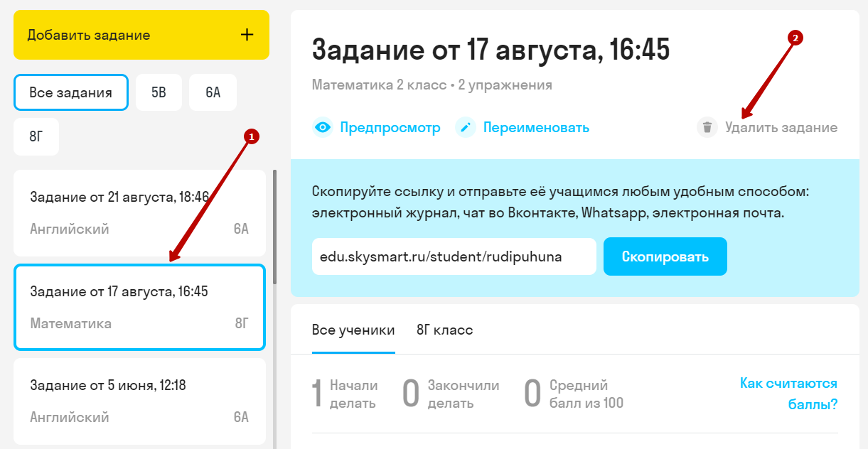Switch to the Все ученики tab
Screen dimensions: 868x449
click(353, 330)
